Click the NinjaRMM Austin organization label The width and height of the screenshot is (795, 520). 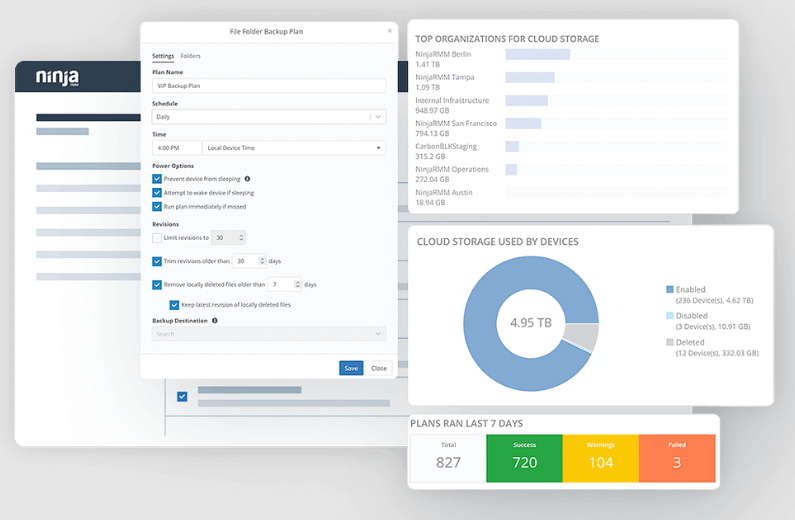click(x=444, y=192)
